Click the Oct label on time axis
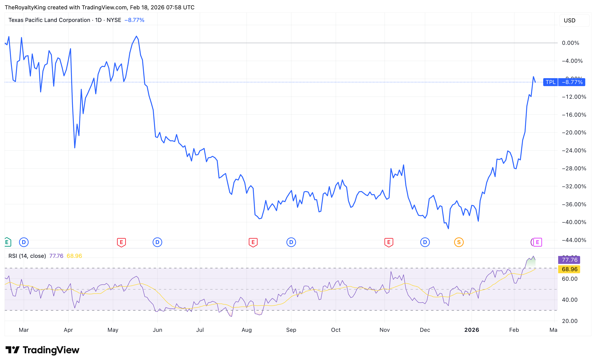 pyautogui.click(x=336, y=330)
